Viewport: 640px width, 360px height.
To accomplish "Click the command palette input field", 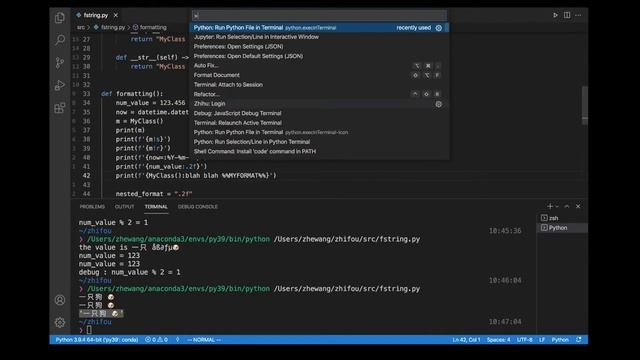I will (319, 16).
